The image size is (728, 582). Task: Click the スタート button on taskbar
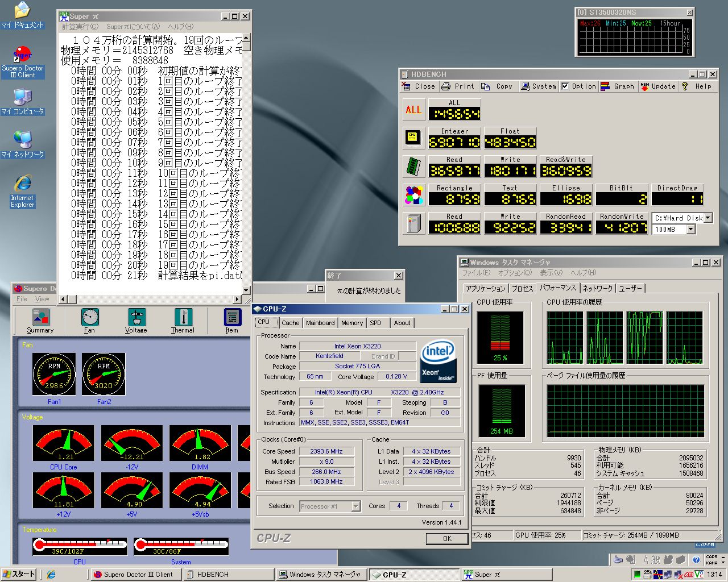coord(19,574)
